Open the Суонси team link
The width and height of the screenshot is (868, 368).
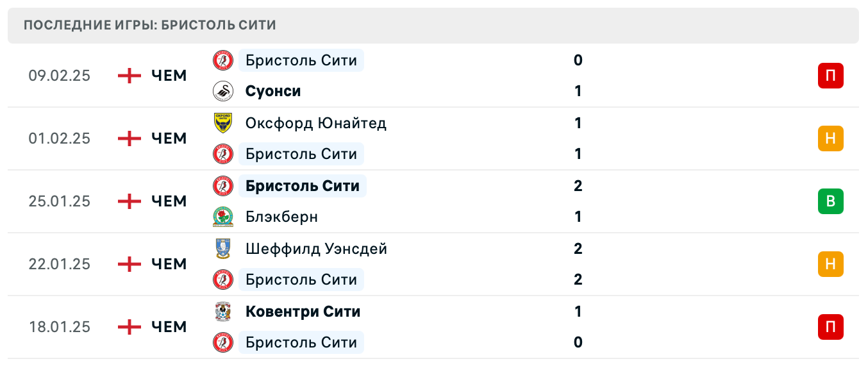(273, 92)
